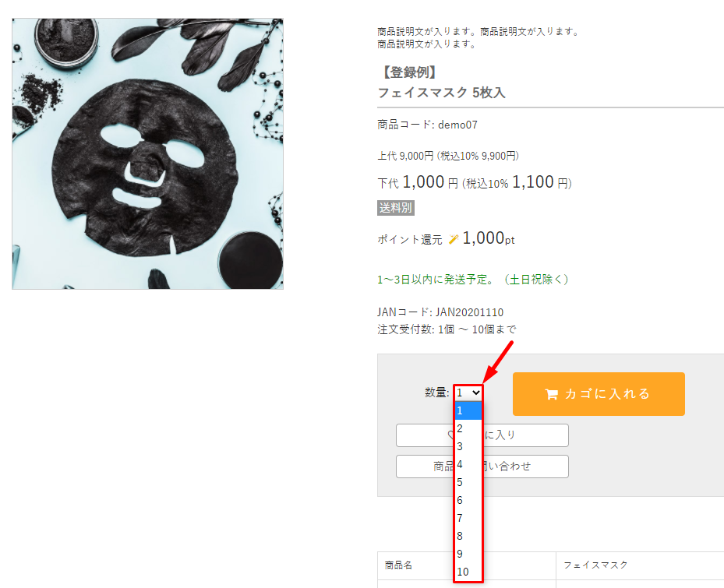Select quantity 7 option
Image resolution: width=724 pixels, height=588 pixels.
[468, 518]
